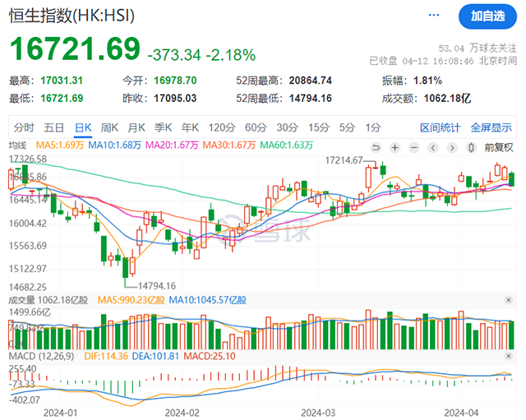Image resolution: width=526 pixels, height=420 pixels.
Task: Switch to the 分时 intraday chart tab
Action: coord(24,127)
